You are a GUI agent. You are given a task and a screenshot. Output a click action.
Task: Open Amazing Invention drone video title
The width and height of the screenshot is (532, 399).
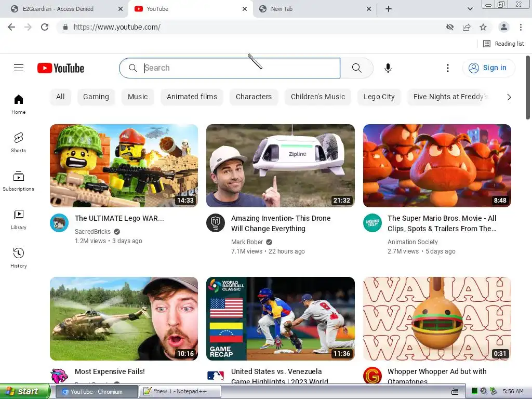281,223
